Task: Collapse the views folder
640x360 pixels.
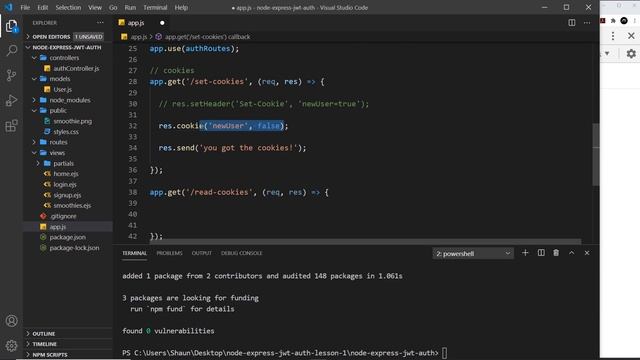Action: (x=34, y=153)
